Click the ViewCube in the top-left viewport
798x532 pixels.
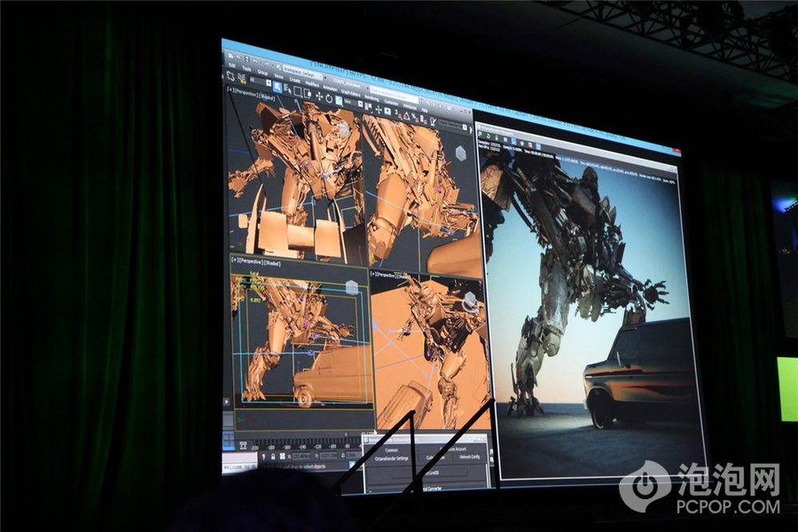click(345, 130)
